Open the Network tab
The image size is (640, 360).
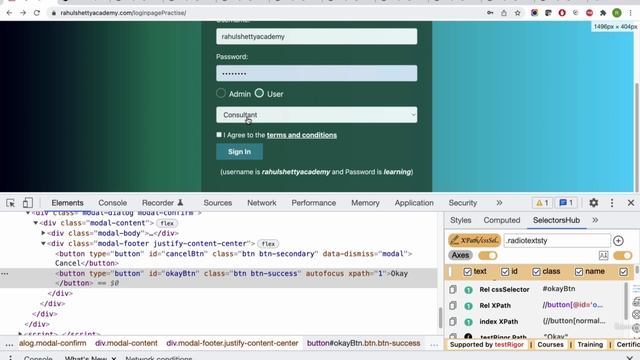[x=262, y=203]
